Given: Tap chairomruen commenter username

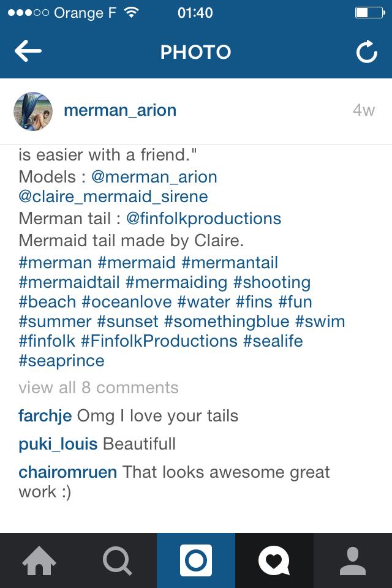Looking at the screenshot, I should (x=68, y=472).
